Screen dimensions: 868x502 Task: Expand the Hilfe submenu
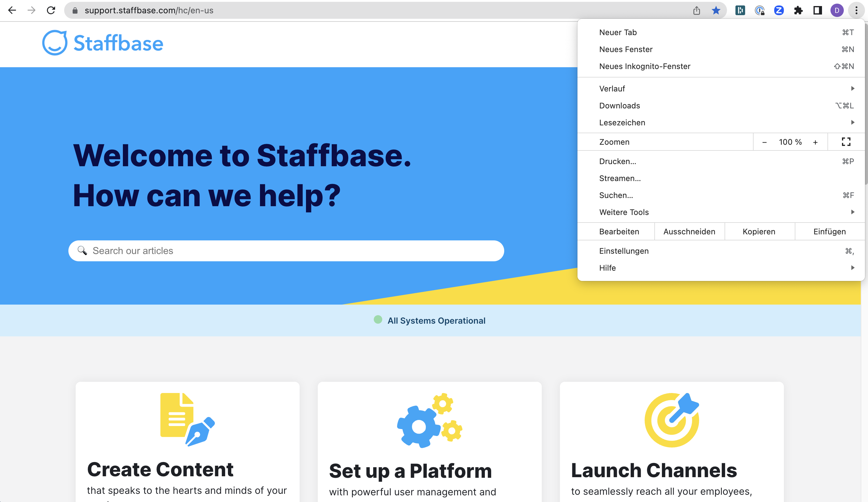coord(721,268)
